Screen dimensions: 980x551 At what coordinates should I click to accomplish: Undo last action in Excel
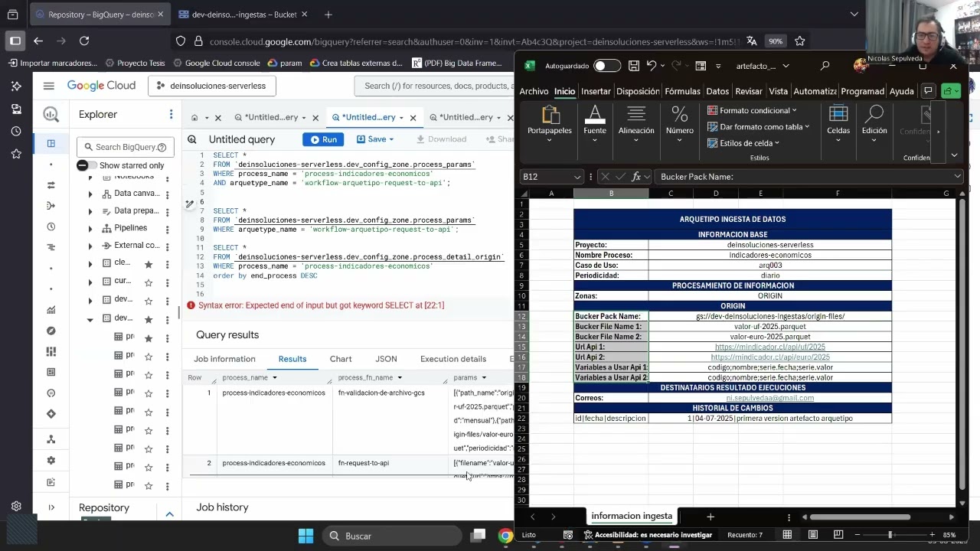point(652,66)
